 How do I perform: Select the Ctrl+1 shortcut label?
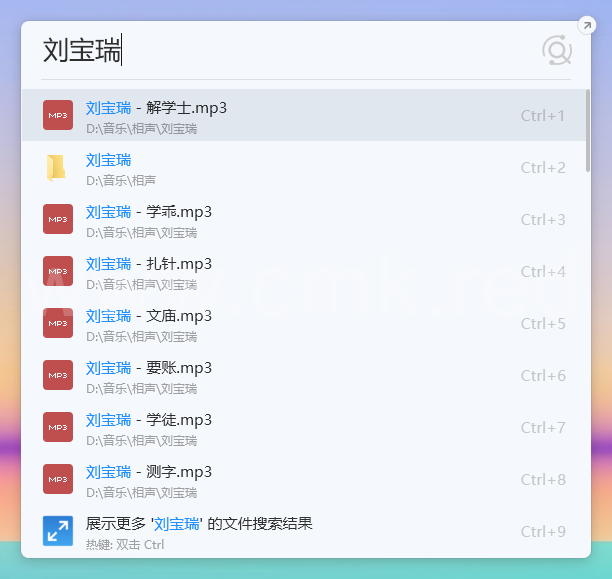point(542,116)
